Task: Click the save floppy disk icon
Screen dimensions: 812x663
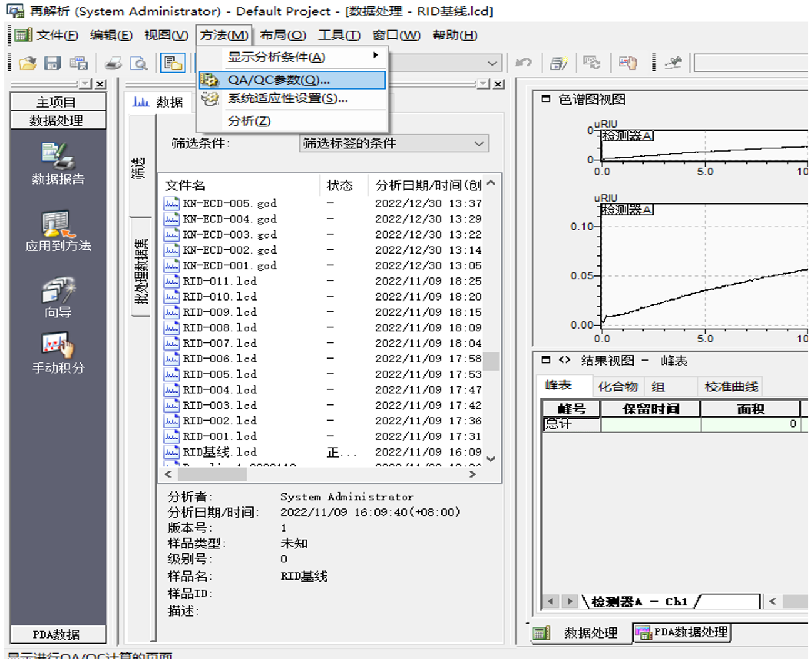Action: coord(53,63)
